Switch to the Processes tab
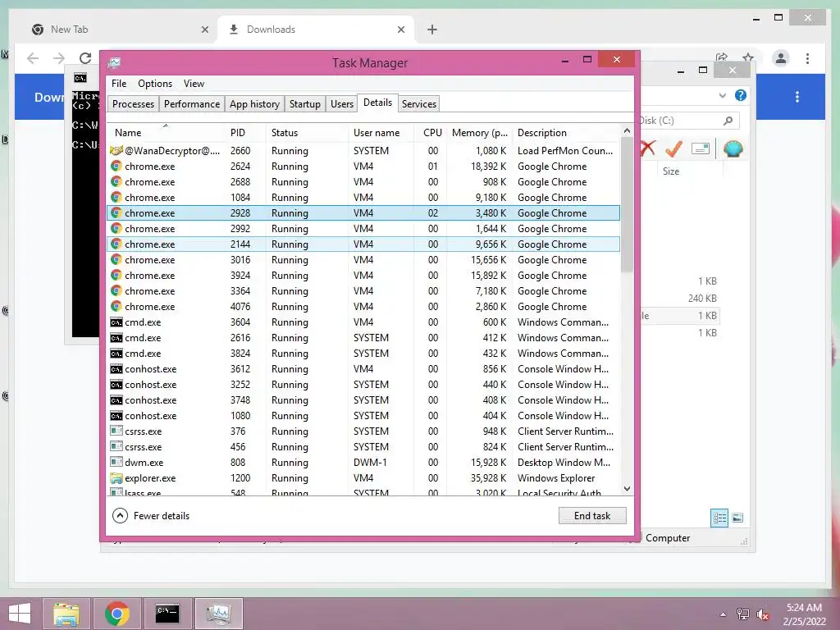Viewport: 840px width, 630px height. [x=133, y=104]
